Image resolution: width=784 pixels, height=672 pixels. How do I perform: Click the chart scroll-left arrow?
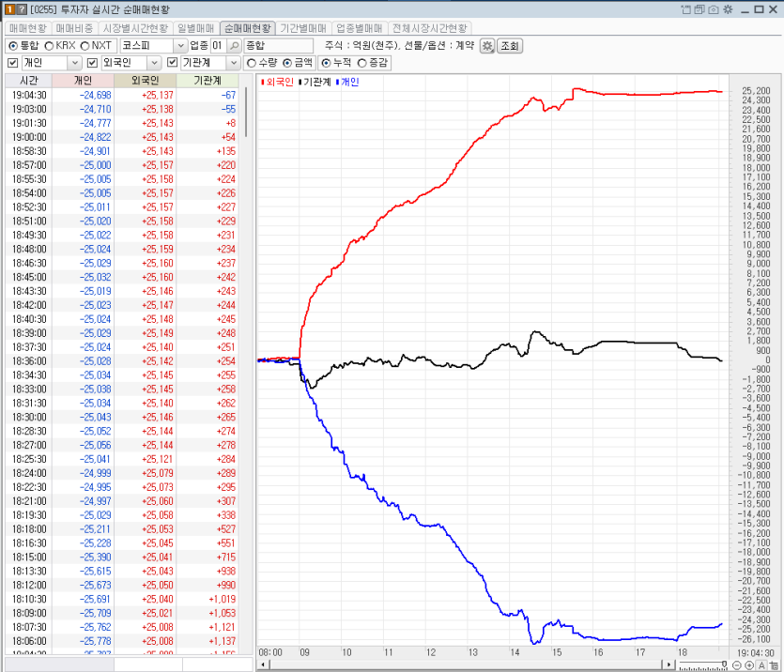pos(264,664)
